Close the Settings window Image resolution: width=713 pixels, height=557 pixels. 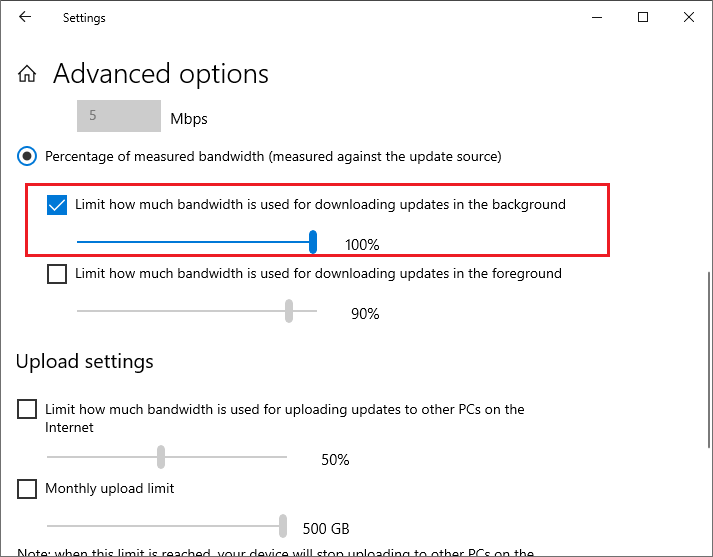tap(689, 17)
